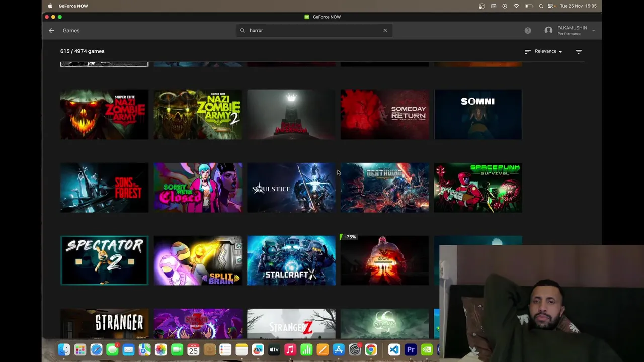
Task: Open Freeform from the dock
Action: (x=258, y=350)
